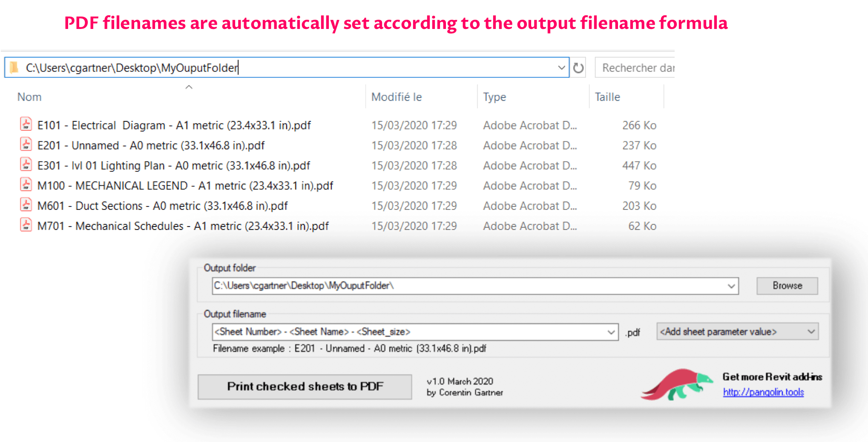
Task: Click the folder icon in address bar
Action: click(x=14, y=67)
